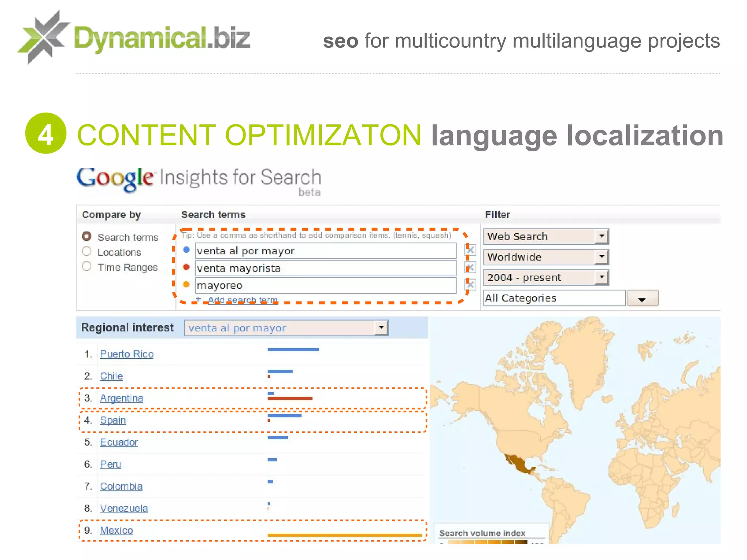Open the Argentina region link
747x560 pixels.
click(121, 398)
